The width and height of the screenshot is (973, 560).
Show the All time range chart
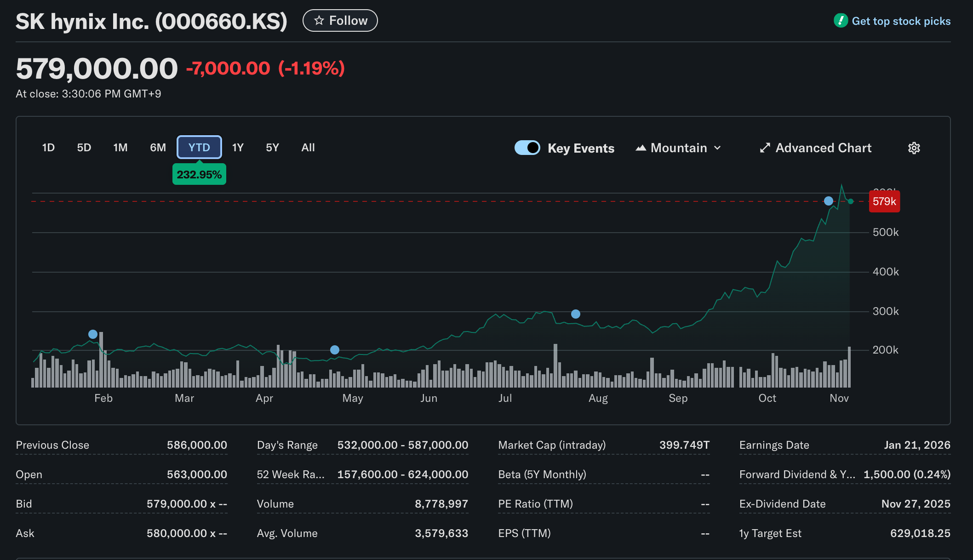308,148
